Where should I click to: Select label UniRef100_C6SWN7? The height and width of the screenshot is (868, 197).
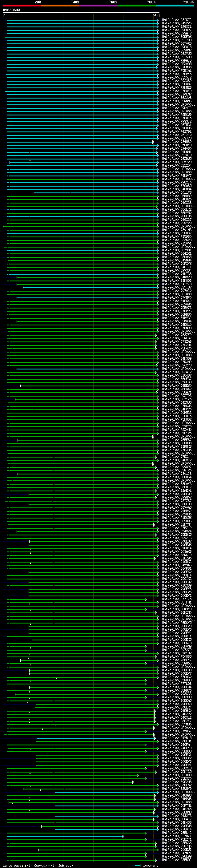[x=177, y=50]
